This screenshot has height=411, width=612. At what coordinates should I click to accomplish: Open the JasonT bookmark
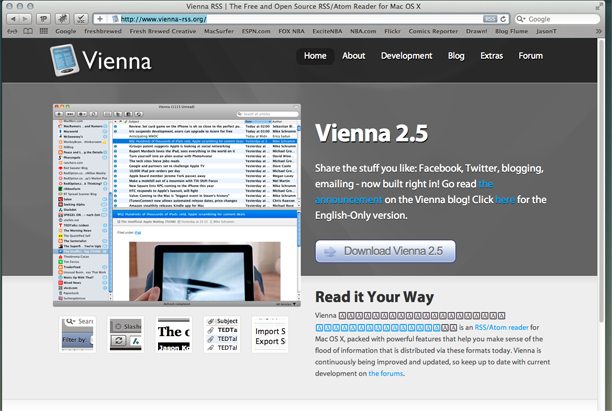click(x=546, y=31)
